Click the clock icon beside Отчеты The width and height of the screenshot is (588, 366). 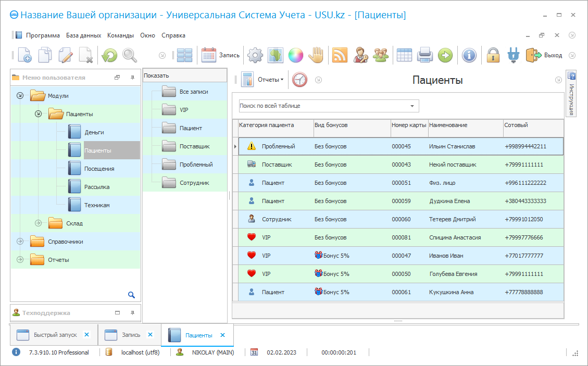point(299,80)
